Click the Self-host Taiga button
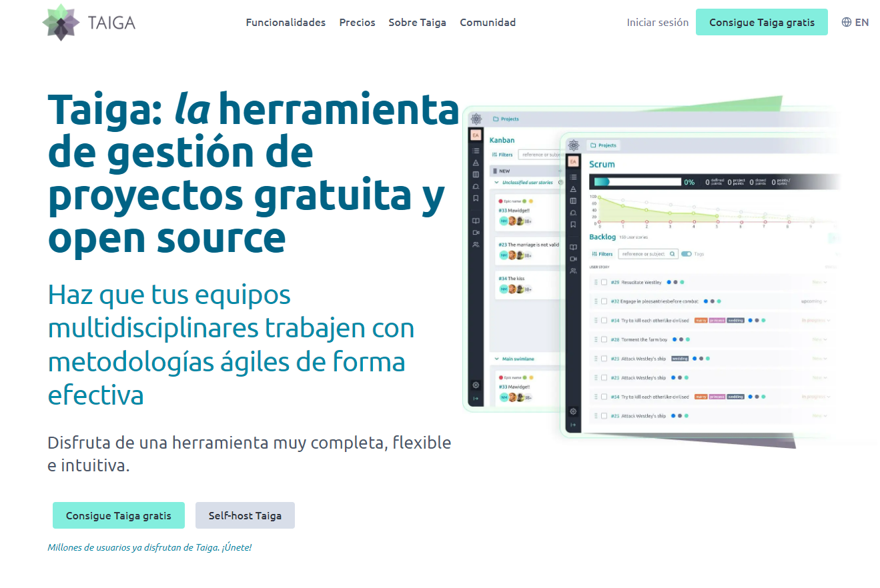This screenshot has height=588, width=880. pyautogui.click(x=245, y=515)
